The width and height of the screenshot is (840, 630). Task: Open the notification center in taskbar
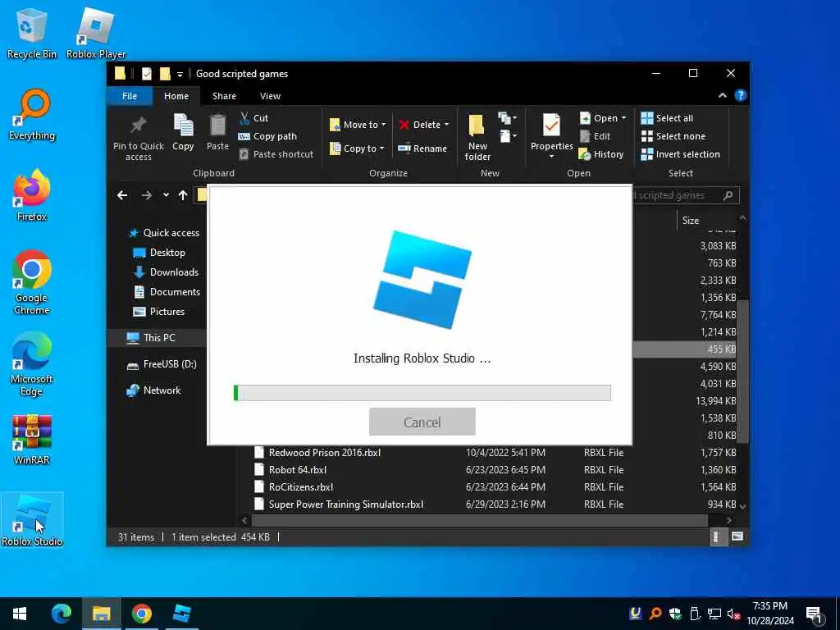tap(814, 614)
